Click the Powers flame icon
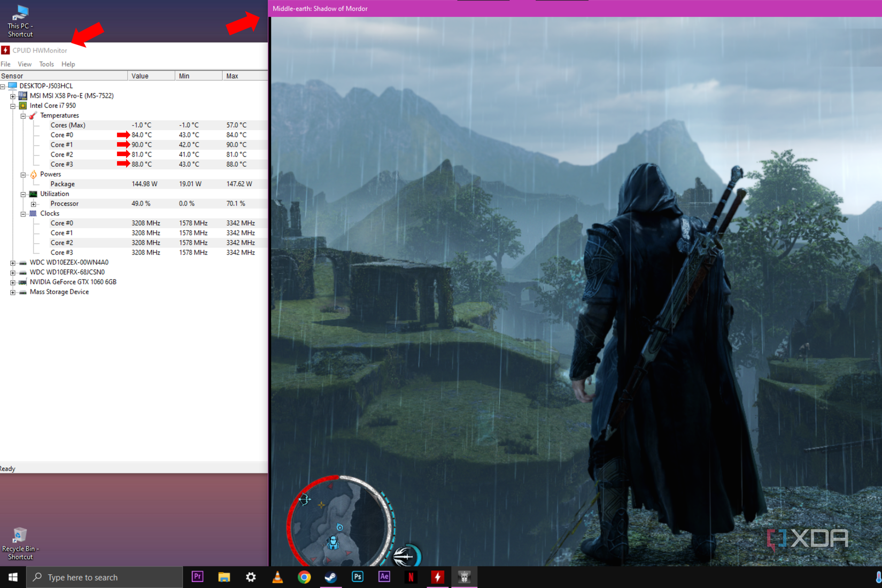The width and height of the screenshot is (882, 588). point(33,174)
